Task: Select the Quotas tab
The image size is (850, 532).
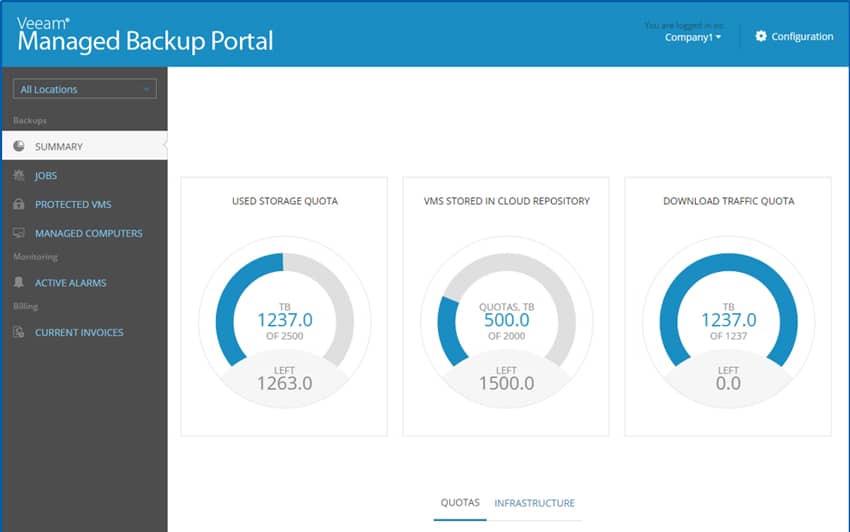Action: coord(460,503)
